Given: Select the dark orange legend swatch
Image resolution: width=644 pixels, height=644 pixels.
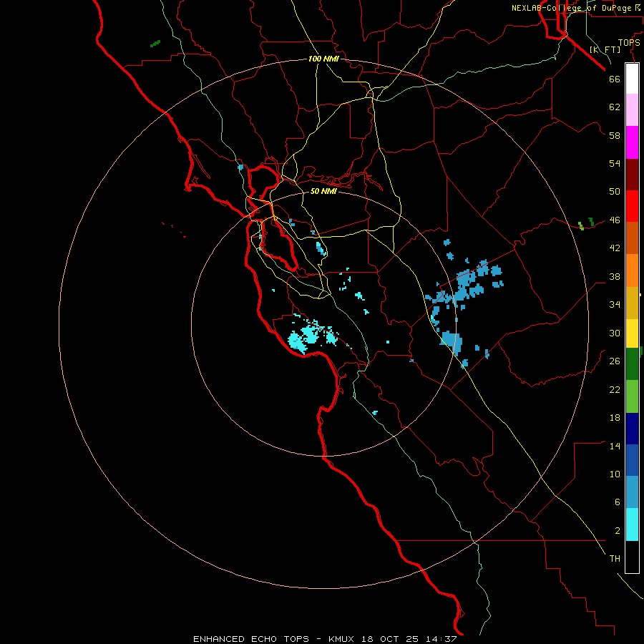Looking at the screenshot, I should pyautogui.click(x=632, y=238).
